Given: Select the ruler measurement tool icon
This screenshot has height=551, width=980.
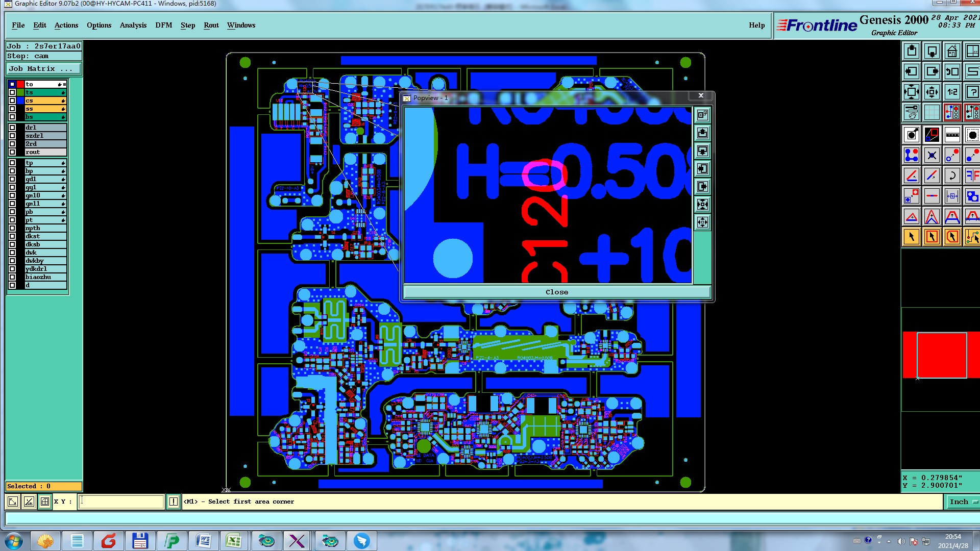Looking at the screenshot, I should 952,135.
